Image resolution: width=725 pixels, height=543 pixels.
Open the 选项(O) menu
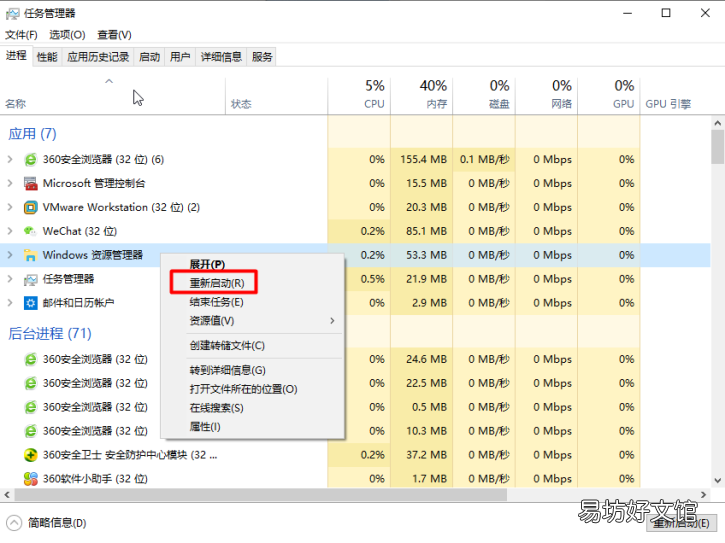click(68, 35)
